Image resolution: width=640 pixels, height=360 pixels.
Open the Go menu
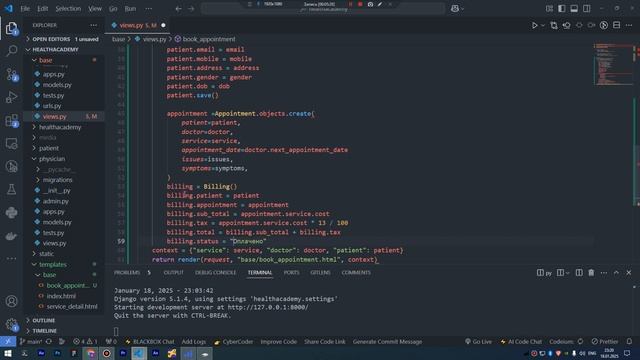(x=113, y=9)
